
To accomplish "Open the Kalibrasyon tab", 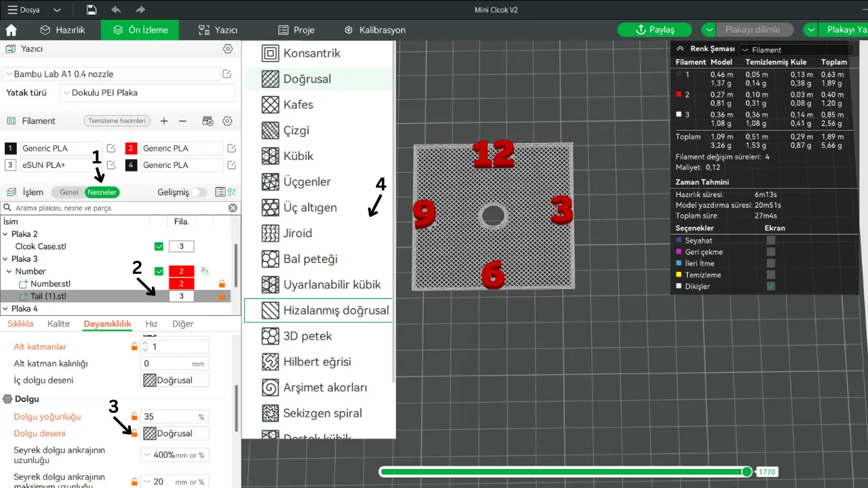I will pos(375,30).
